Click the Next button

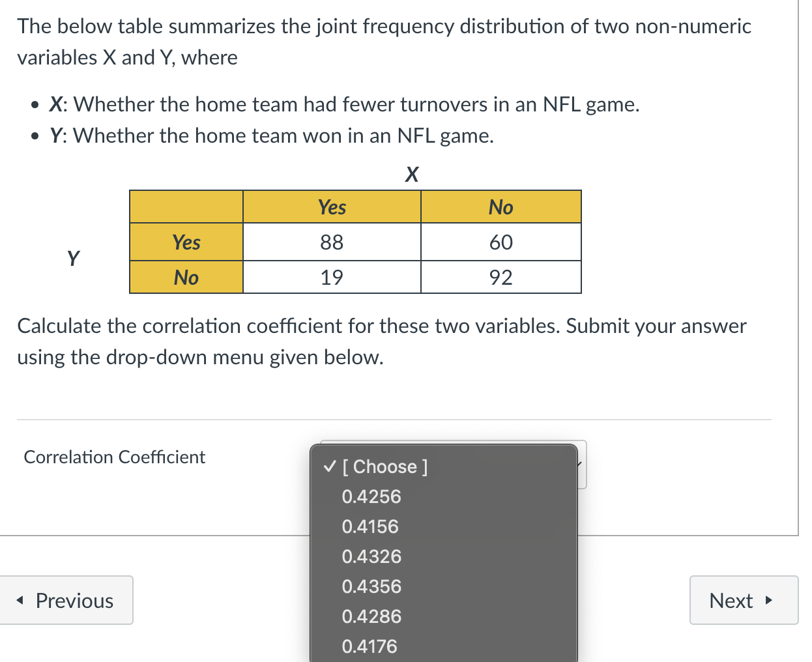(744, 600)
